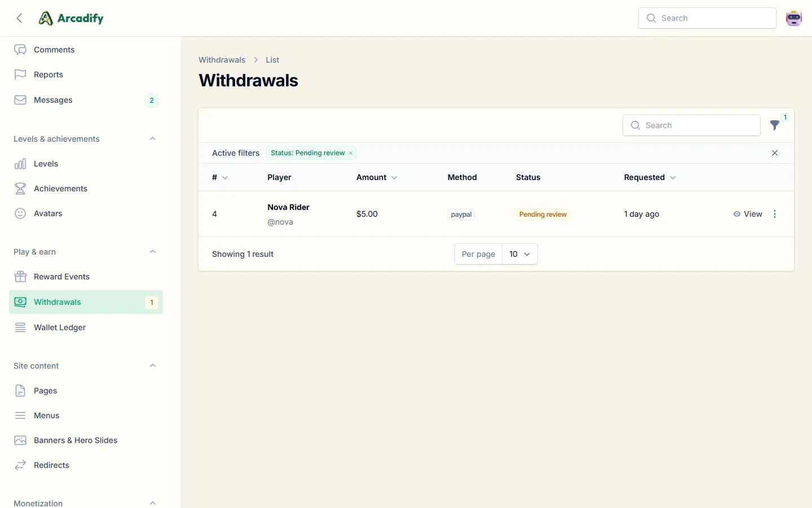This screenshot has height=508, width=812.
Task: Click the global Search field in header
Action: [707, 18]
